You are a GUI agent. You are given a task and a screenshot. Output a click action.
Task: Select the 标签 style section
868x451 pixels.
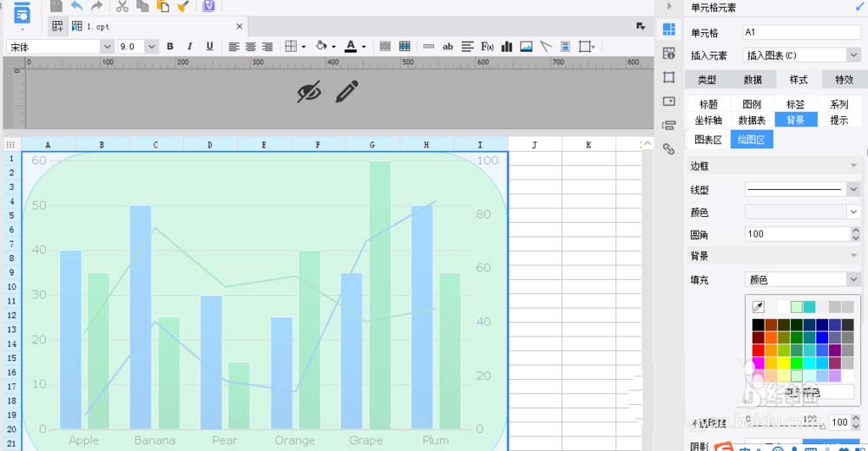pos(795,104)
